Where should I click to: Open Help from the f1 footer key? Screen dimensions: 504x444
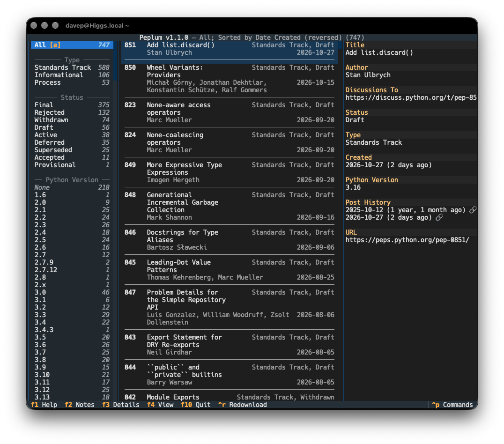coord(44,405)
